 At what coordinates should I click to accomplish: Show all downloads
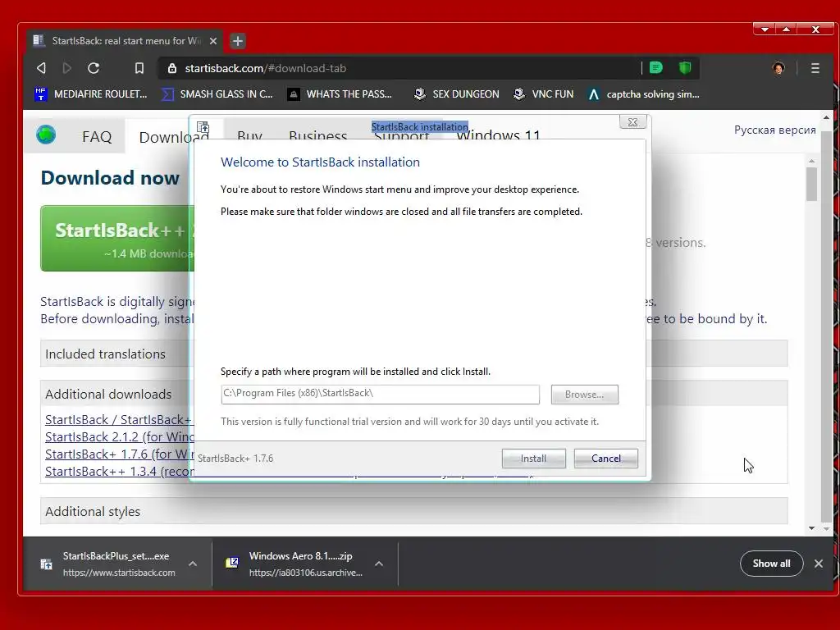(x=771, y=564)
